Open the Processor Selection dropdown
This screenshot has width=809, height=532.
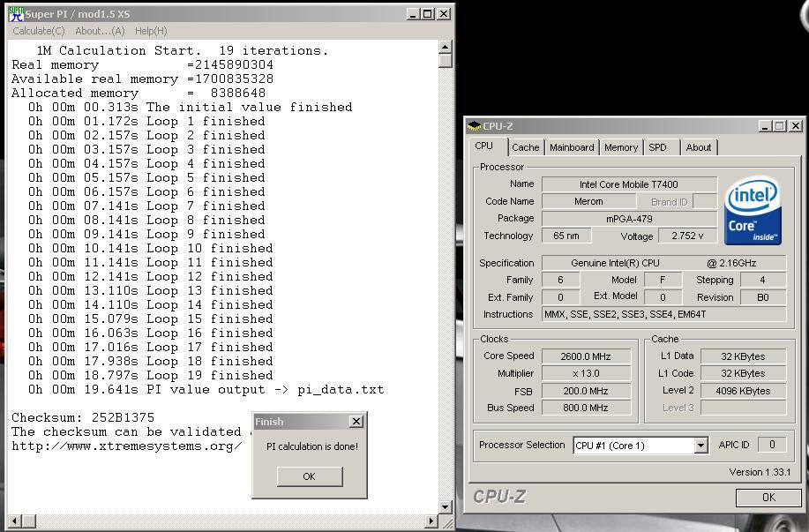coord(700,446)
